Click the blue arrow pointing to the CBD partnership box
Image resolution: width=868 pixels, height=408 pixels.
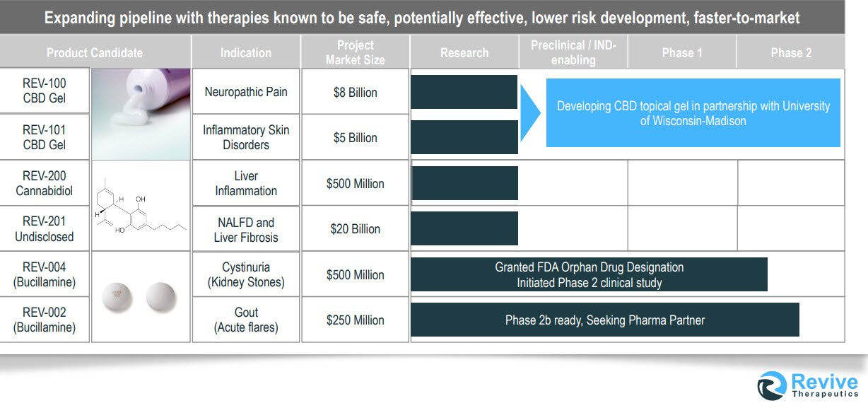tap(530, 113)
